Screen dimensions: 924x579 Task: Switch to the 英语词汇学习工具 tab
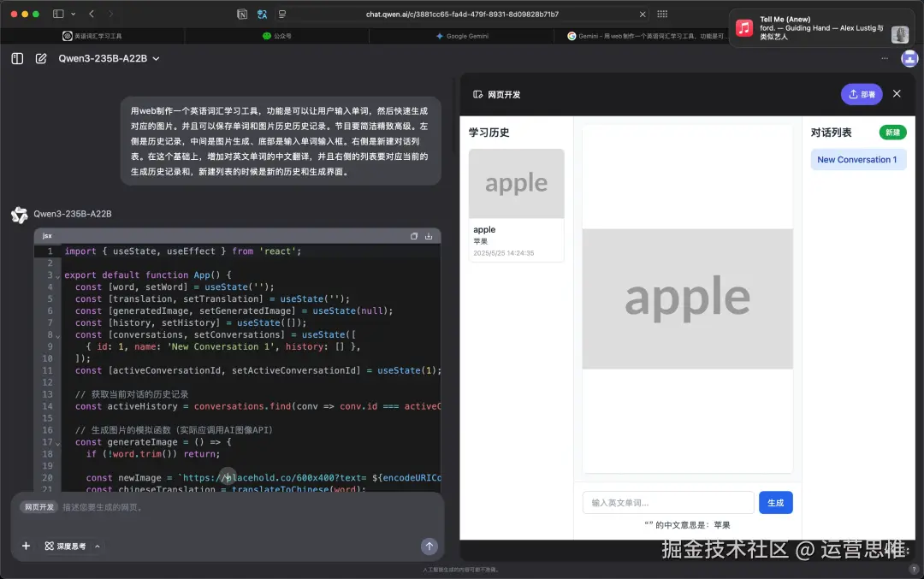92,36
